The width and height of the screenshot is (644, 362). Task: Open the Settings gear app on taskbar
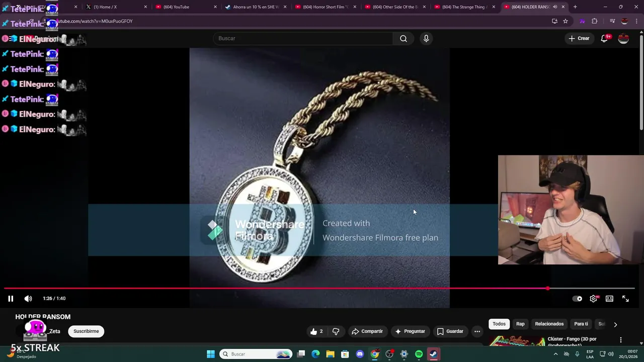click(404, 354)
